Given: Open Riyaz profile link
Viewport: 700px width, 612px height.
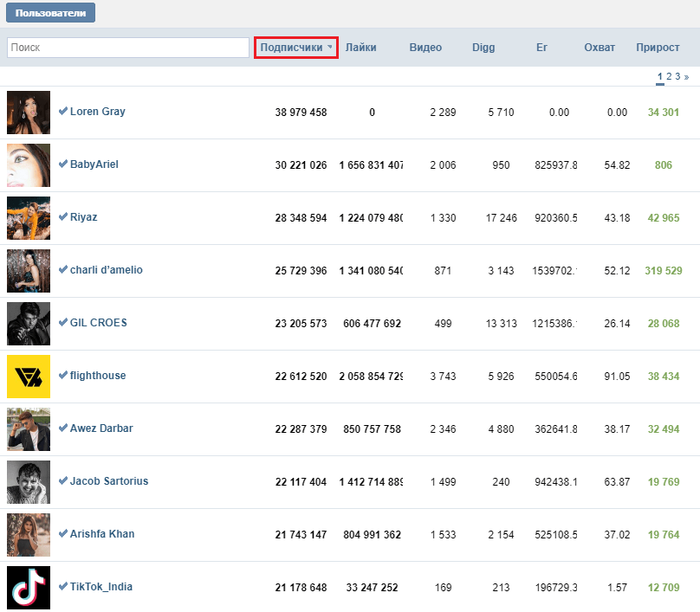Looking at the screenshot, I should pos(83,217).
